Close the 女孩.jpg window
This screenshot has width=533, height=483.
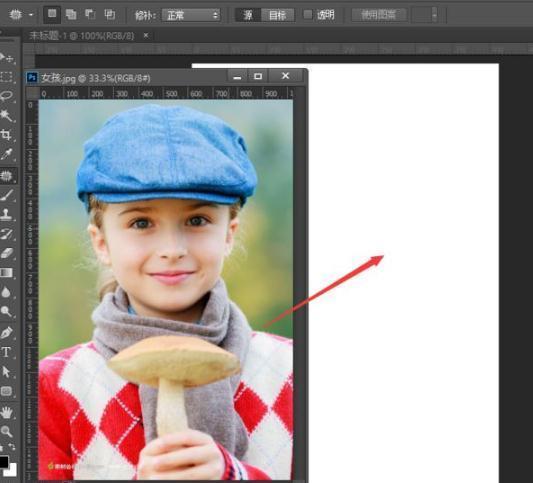click(x=286, y=76)
